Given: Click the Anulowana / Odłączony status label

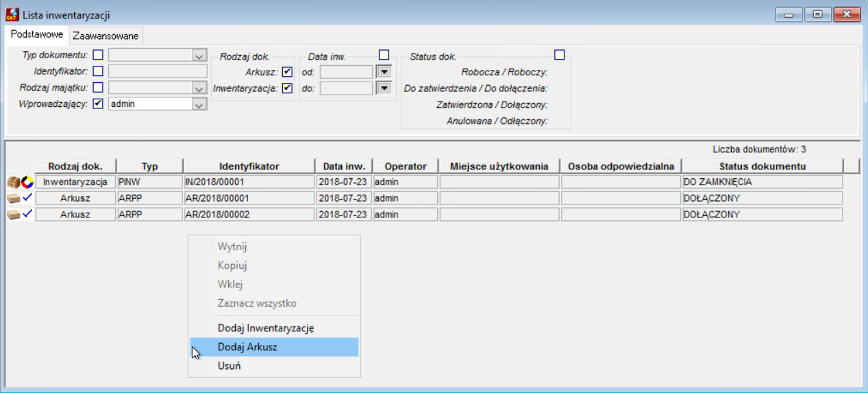Looking at the screenshot, I should (499, 121).
